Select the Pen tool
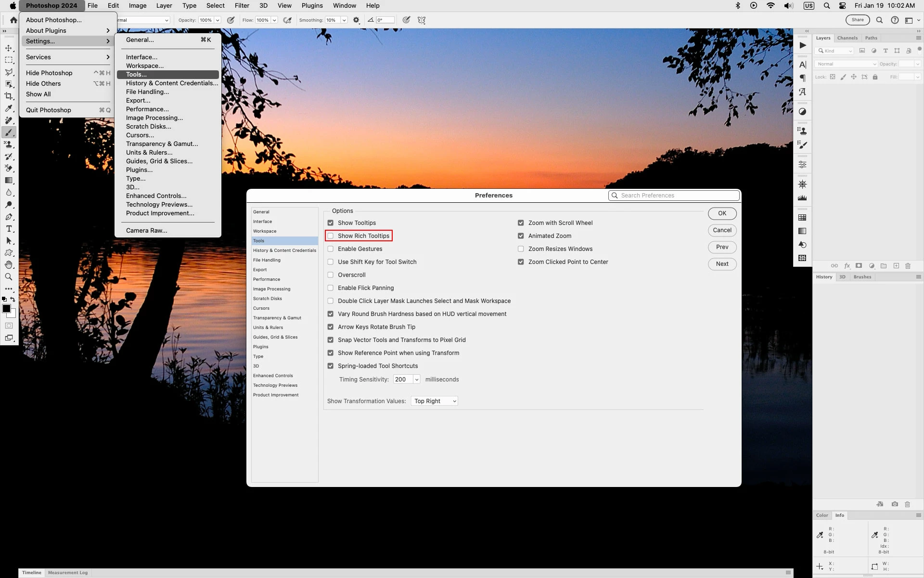 [9, 217]
